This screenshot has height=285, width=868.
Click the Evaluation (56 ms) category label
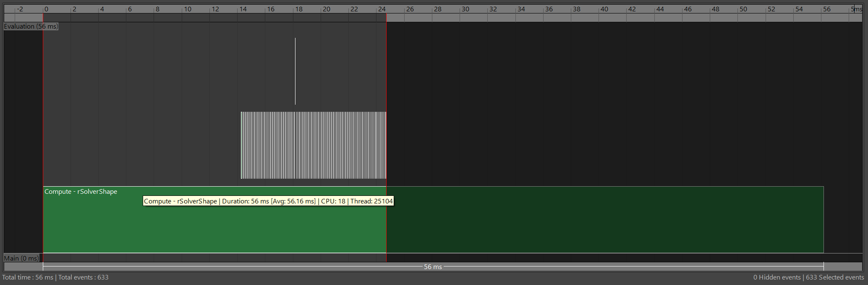click(x=31, y=26)
